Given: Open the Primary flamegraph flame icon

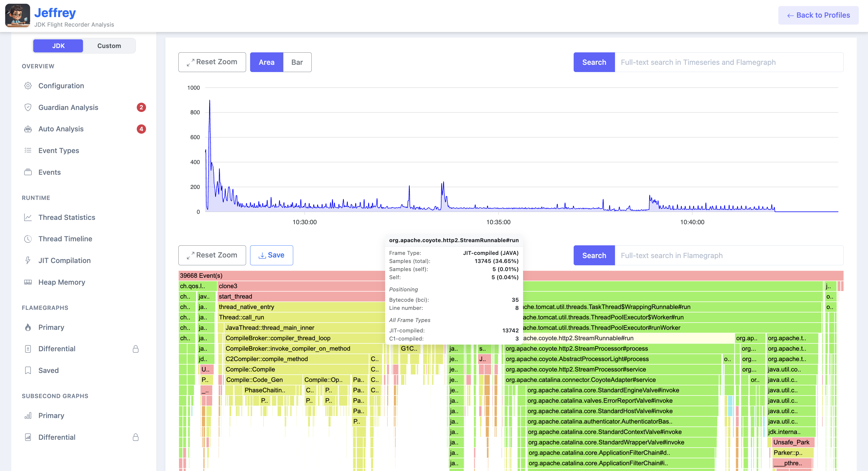Looking at the screenshot, I should (28, 327).
